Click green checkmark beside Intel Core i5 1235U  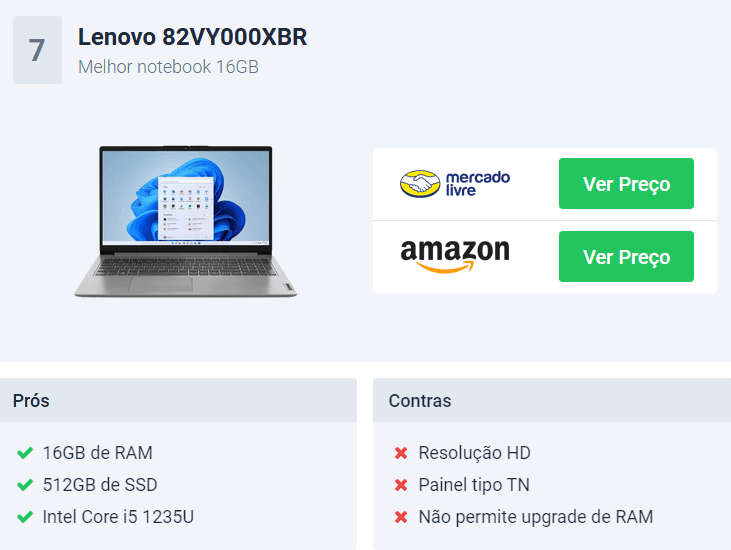pos(25,517)
